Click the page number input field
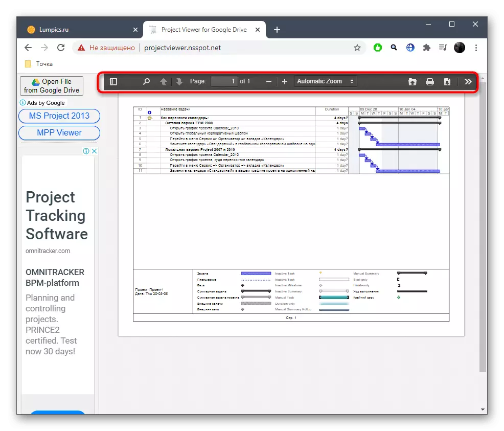504x431 pixels. pos(224,81)
